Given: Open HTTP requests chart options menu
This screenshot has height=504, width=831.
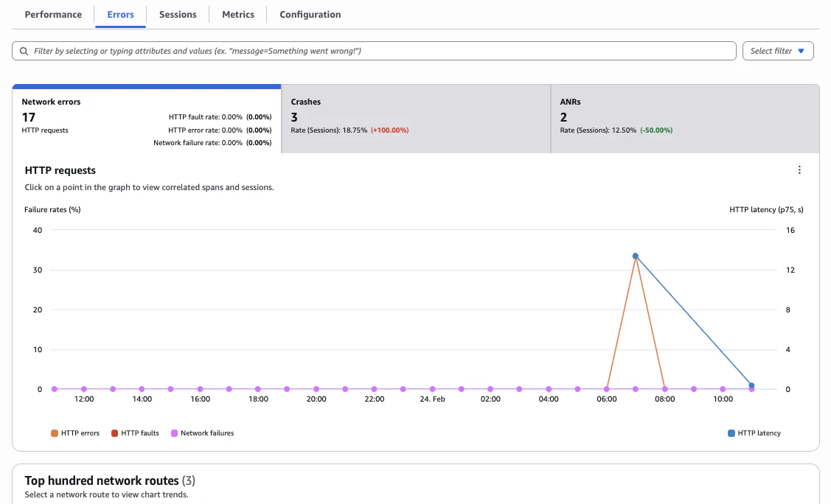Looking at the screenshot, I should (799, 170).
